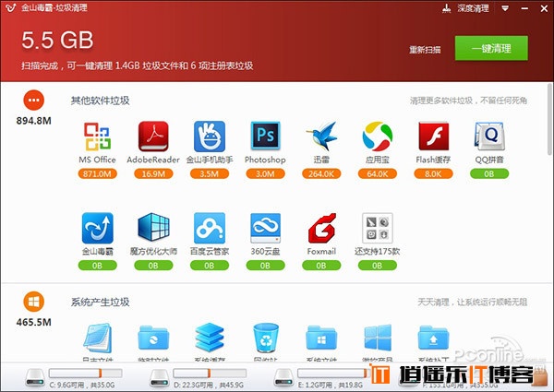Select the AdobeReader icon
The width and height of the screenshot is (554, 392).
click(x=153, y=137)
